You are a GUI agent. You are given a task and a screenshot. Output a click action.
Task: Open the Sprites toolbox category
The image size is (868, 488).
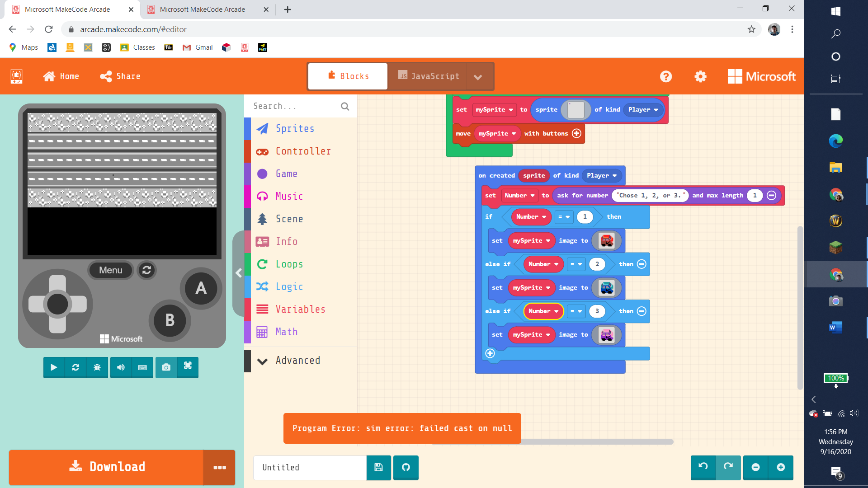pos(295,129)
